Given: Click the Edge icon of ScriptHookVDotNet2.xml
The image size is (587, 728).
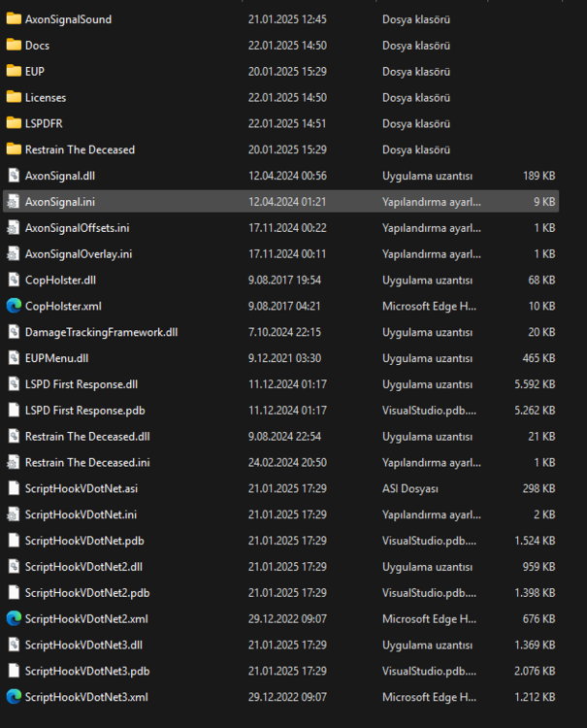Looking at the screenshot, I should click(14, 618).
